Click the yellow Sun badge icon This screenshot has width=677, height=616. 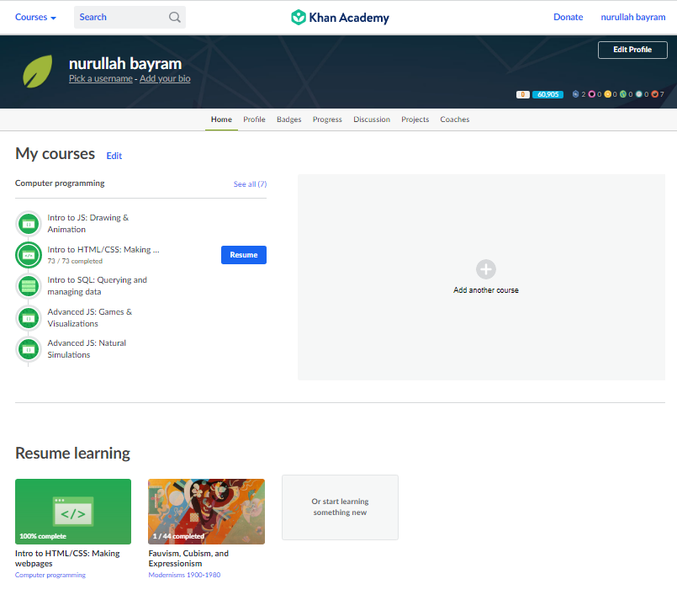(x=607, y=94)
